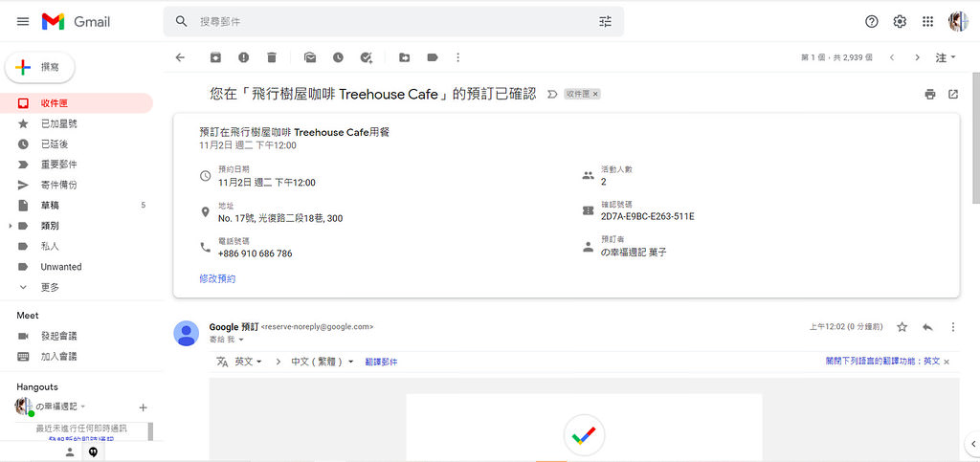Viewport: 980px width, 462px height.
Task: Delete this email with the trash icon
Action: [271, 57]
